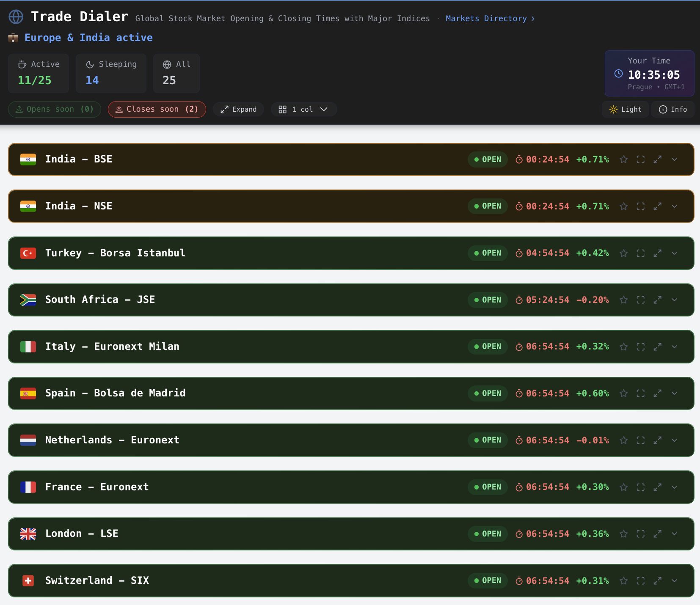Screen dimensions: 700x605
Task: Select the All markets tab
Action: [x=176, y=73]
